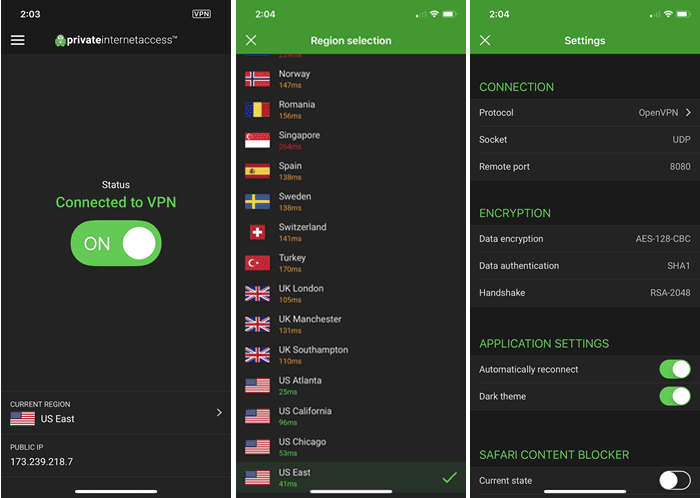
Task: Change Remote port 8080 setting
Action: point(585,166)
